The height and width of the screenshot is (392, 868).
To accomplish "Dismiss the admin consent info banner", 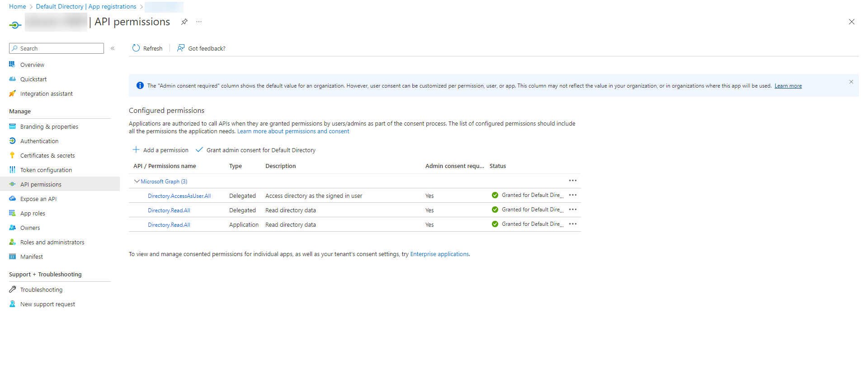I will tap(851, 82).
